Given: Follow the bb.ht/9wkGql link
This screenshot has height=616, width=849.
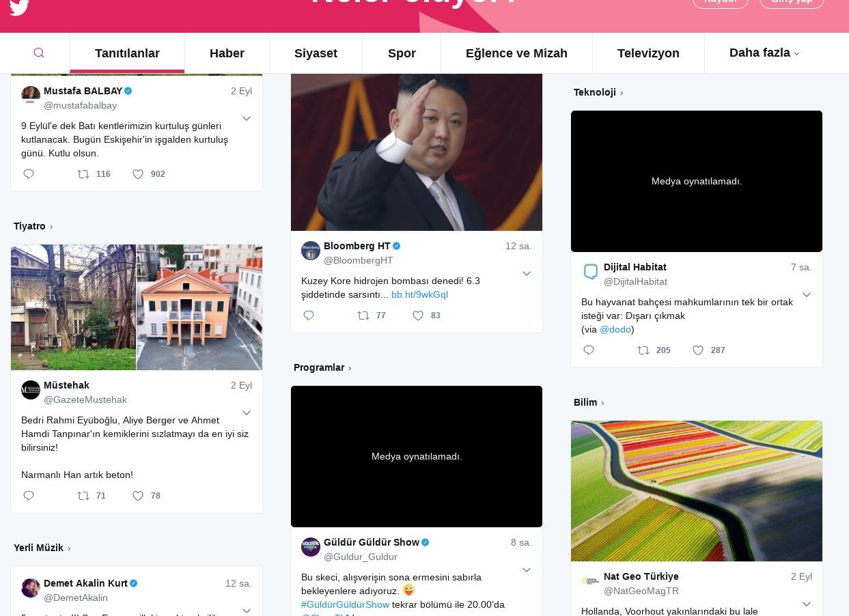Looking at the screenshot, I should click(419, 294).
